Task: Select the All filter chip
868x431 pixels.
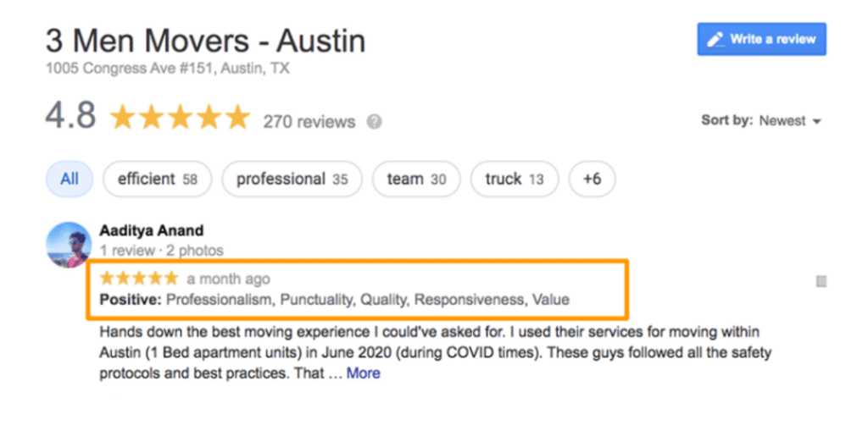Action: tap(70, 179)
